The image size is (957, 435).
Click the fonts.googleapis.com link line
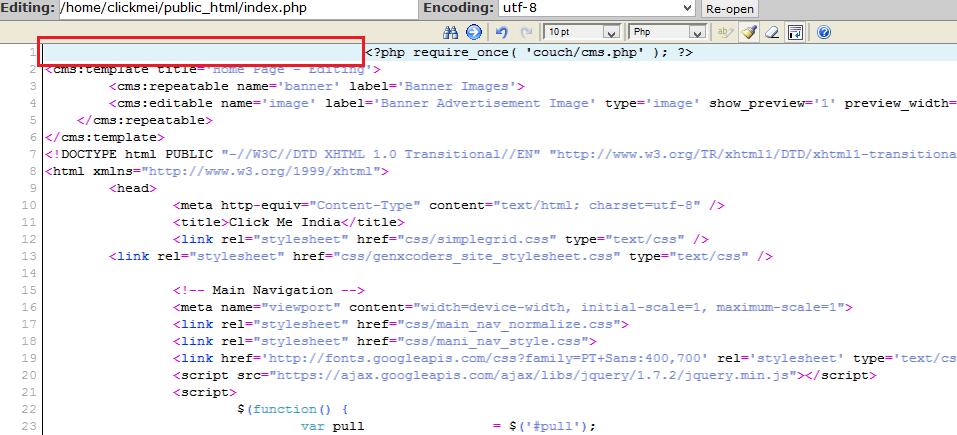pyautogui.click(x=565, y=359)
